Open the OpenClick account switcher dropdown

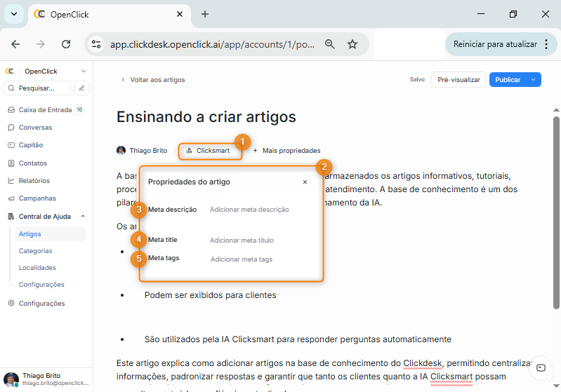point(84,72)
